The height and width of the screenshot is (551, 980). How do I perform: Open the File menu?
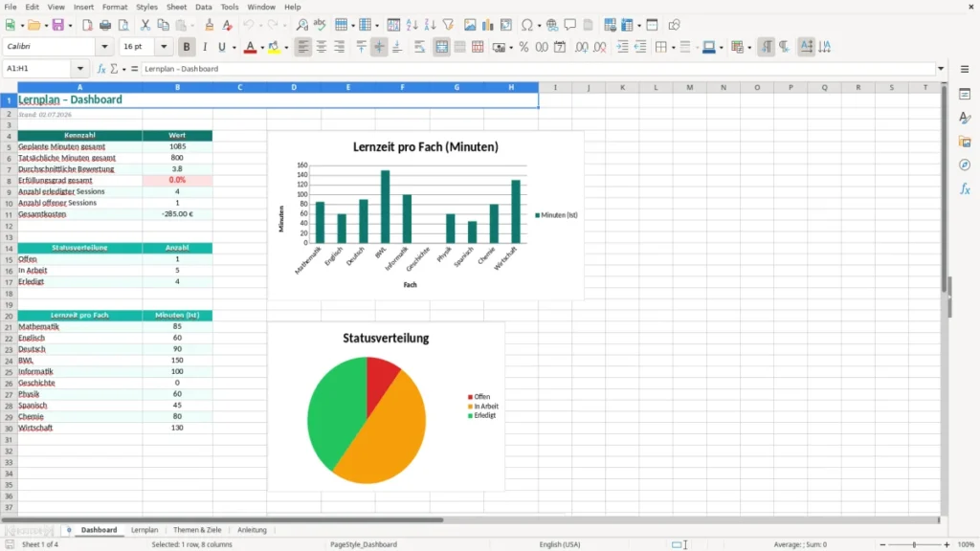pyautogui.click(x=11, y=7)
